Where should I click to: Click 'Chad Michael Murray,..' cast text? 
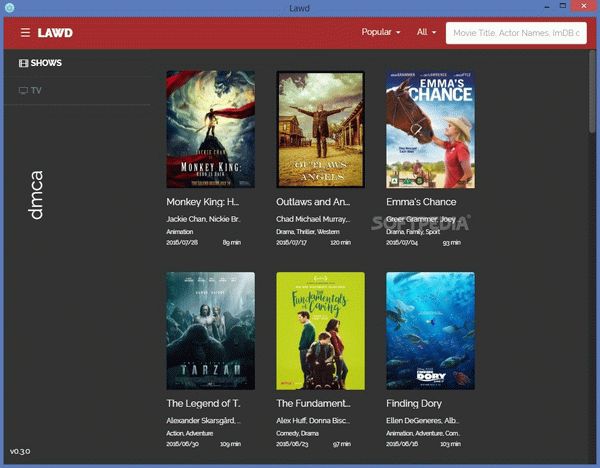click(313, 219)
